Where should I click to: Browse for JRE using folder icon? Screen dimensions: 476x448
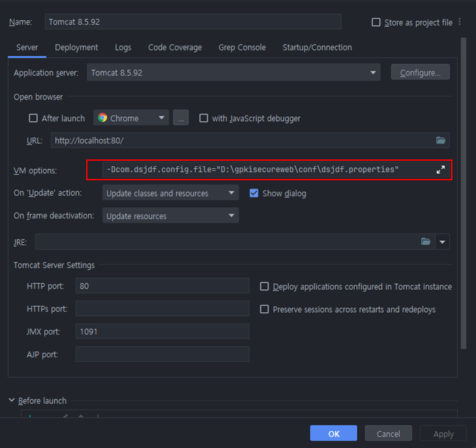coord(426,241)
